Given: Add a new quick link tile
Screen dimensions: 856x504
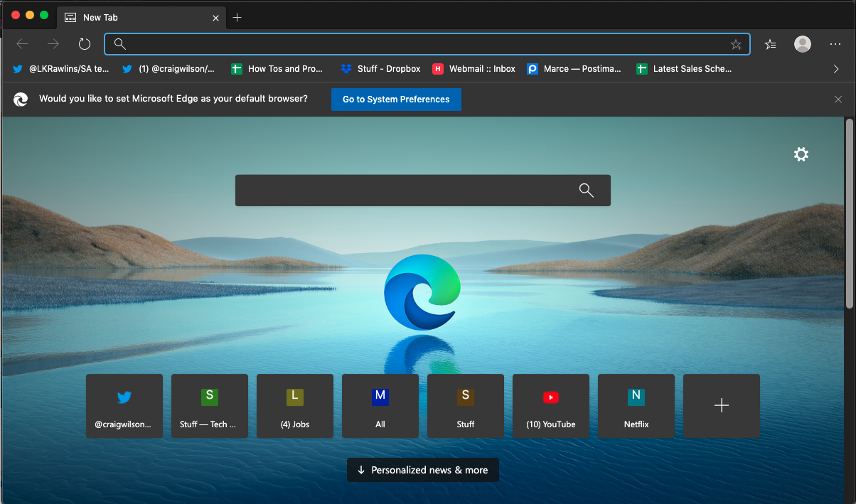Looking at the screenshot, I should tap(721, 406).
